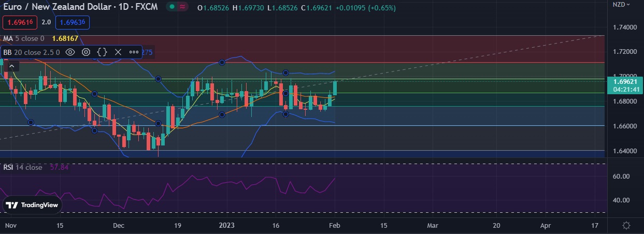Click the 2023 label on time axis

tap(227, 226)
